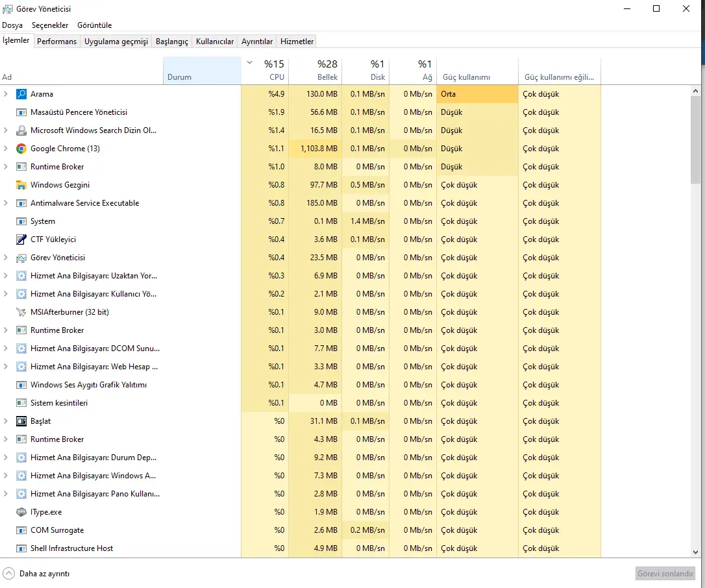This screenshot has width=705, height=588.
Task: Sort by the Disk column header
Action: pyautogui.click(x=366, y=71)
